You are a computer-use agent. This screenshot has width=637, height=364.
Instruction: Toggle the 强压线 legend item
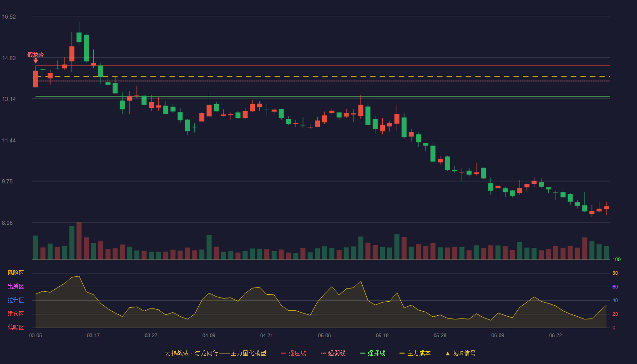point(293,353)
